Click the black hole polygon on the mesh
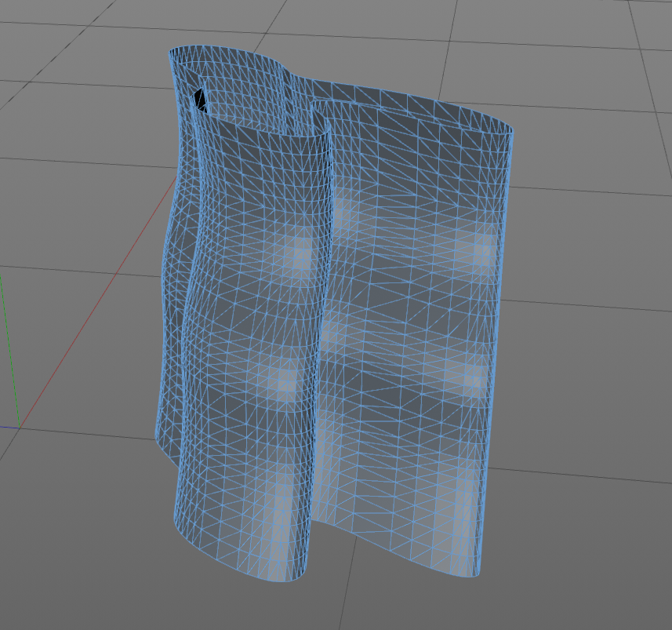The width and height of the screenshot is (672, 630). coord(200,100)
